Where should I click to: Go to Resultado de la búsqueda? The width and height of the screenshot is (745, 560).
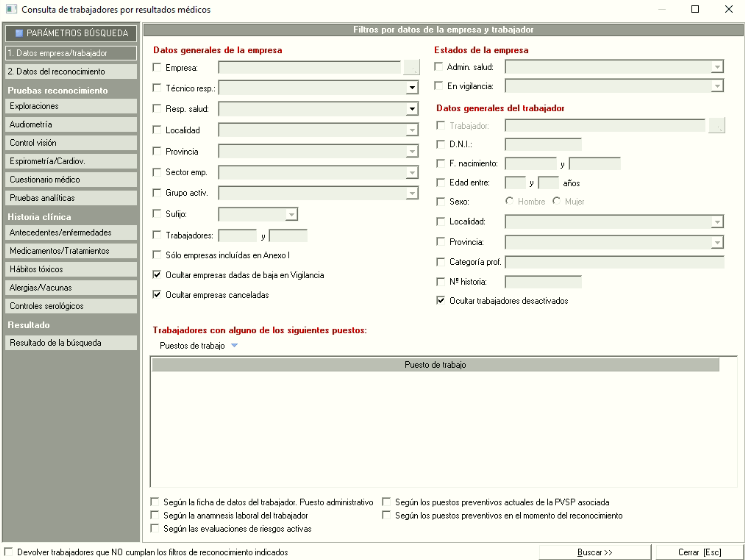tap(70, 343)
